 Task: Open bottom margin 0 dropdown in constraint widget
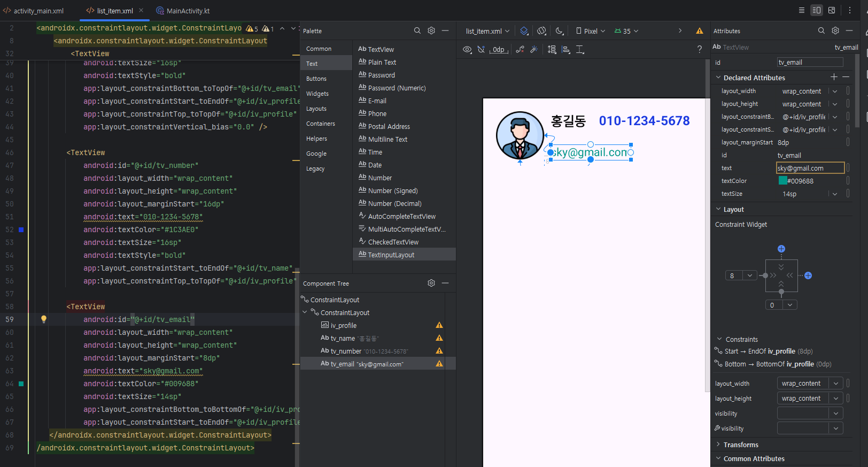[x=790, y=305]
